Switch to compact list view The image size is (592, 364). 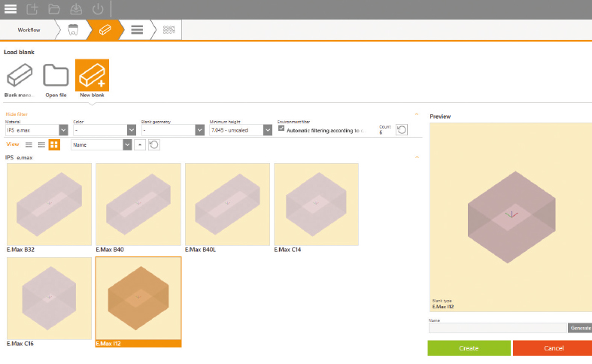tap(29, 144)
